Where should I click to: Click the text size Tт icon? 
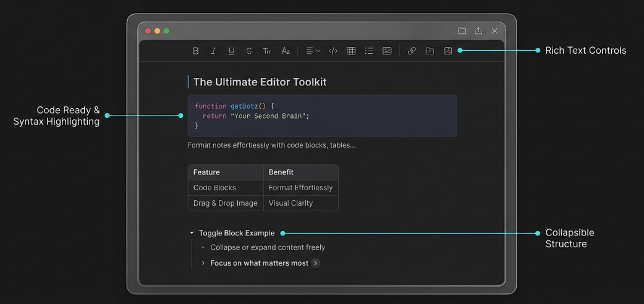tap(267, 51)
